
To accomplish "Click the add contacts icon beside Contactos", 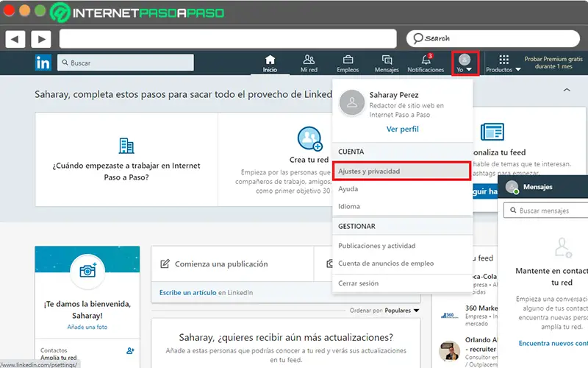I will pyautogui.click(x=130, y=351).
